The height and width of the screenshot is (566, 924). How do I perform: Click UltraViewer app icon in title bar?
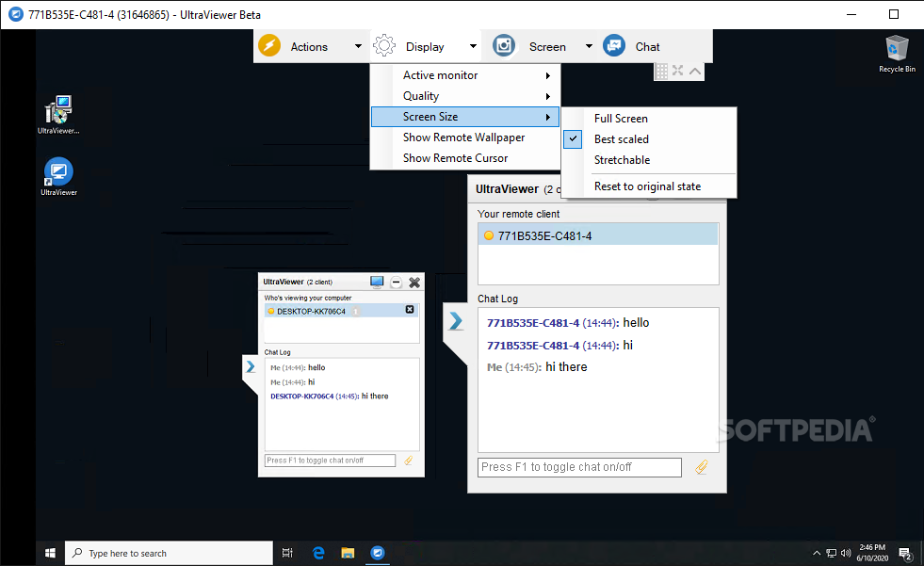16,14
